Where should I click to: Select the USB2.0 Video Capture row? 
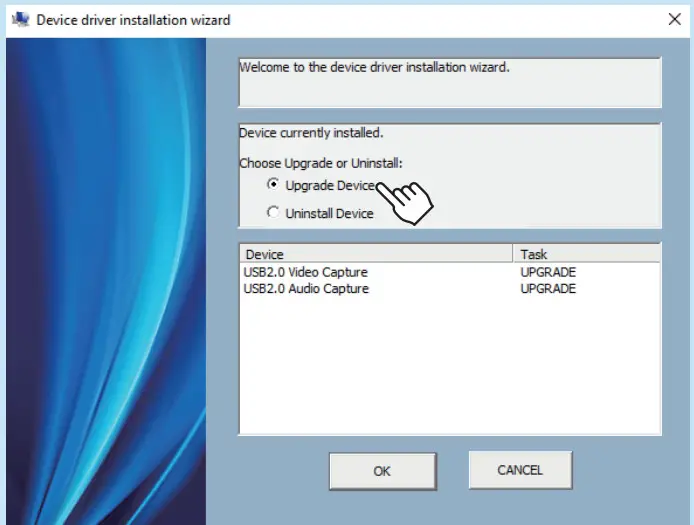[x=450, y=272]
